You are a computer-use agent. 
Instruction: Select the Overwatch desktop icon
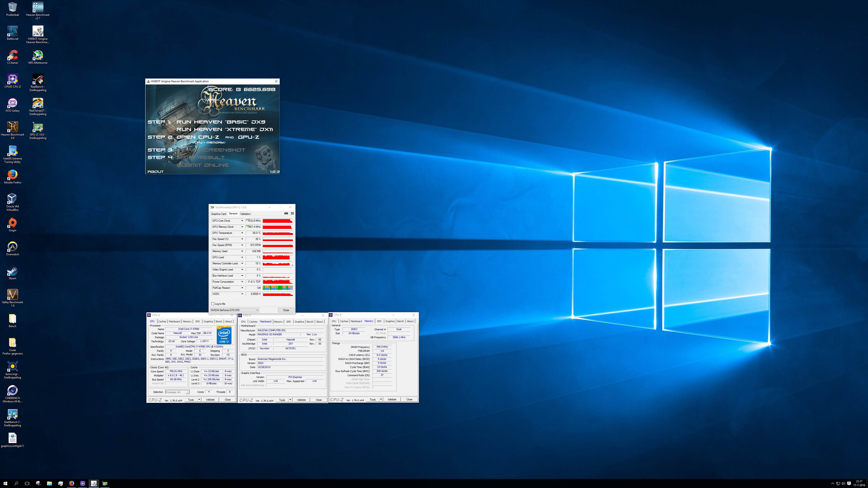[x=12, y=248]
